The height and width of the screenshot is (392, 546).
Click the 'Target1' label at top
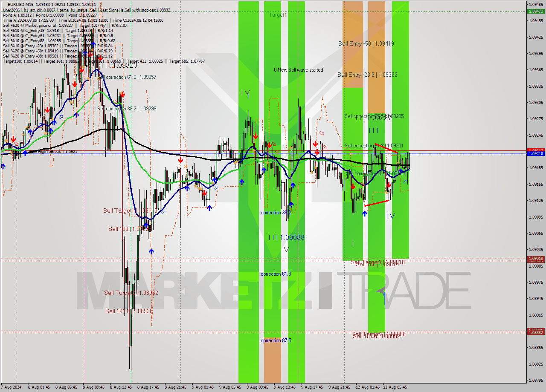[278, 14]
